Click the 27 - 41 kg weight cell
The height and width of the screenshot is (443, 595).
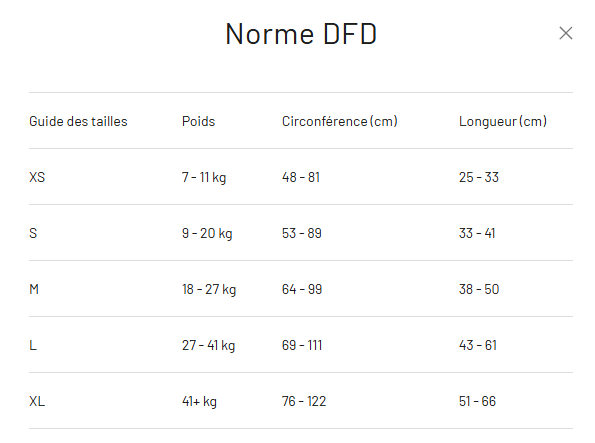209,345
